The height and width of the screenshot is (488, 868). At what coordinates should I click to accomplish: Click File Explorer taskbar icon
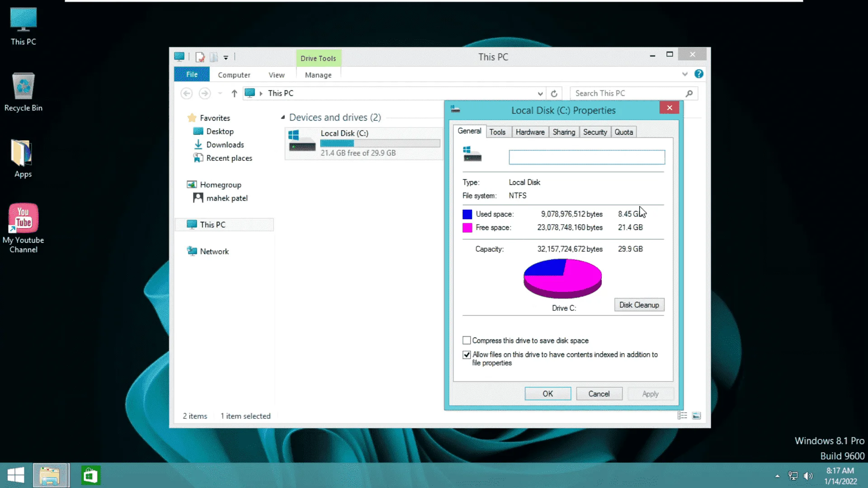(x=50, y=475)
